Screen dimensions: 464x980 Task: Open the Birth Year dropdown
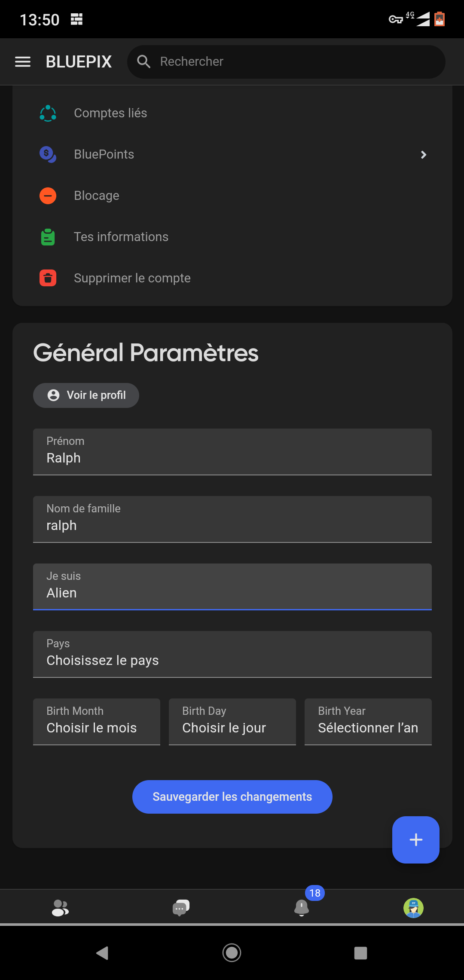click(368, 722)
